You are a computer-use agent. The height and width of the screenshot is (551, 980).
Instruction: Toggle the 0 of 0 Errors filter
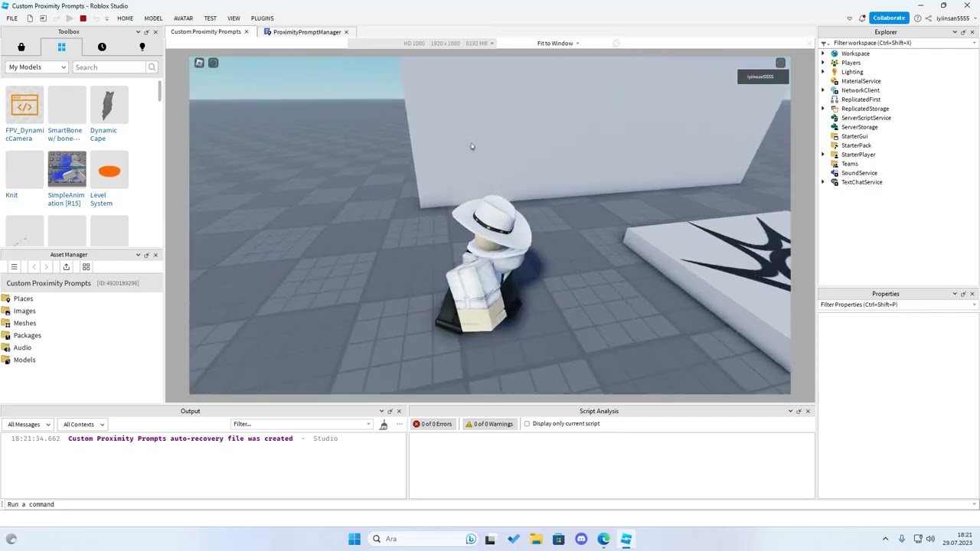coord(433,424)
